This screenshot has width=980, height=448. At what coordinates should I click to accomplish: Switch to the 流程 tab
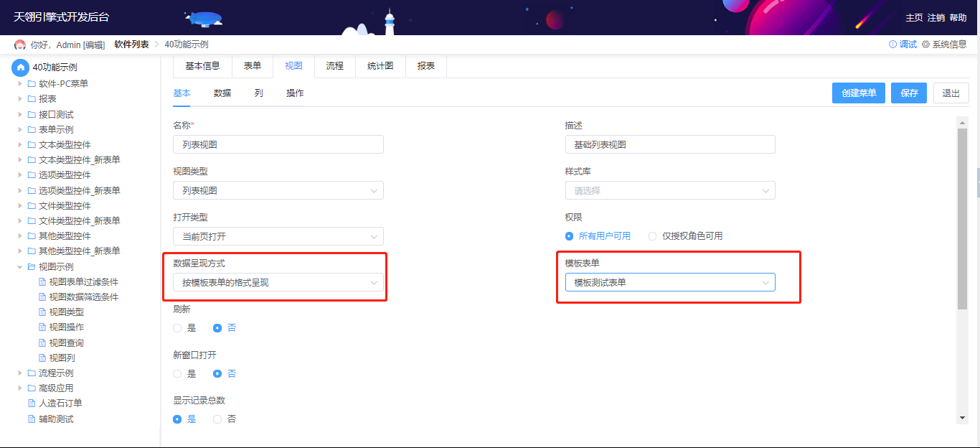point(334,66)
